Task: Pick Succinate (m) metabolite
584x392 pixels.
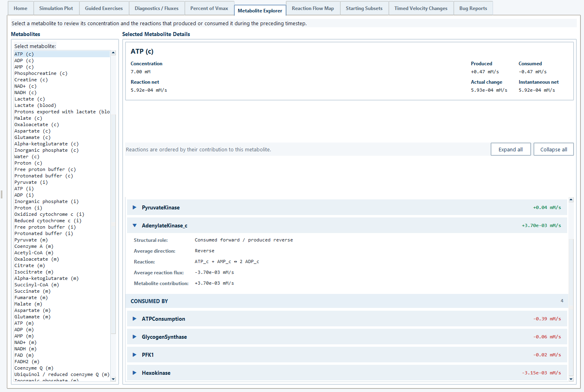Action: tap(62, 291)
